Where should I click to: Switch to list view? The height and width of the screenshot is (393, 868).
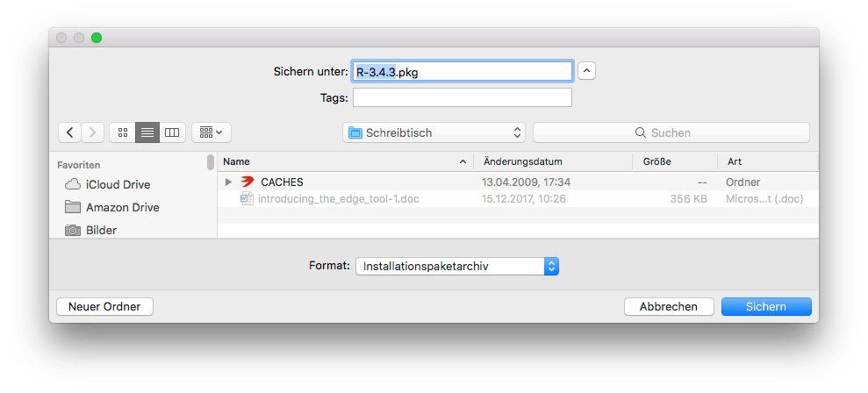click(x=147, y=132)
